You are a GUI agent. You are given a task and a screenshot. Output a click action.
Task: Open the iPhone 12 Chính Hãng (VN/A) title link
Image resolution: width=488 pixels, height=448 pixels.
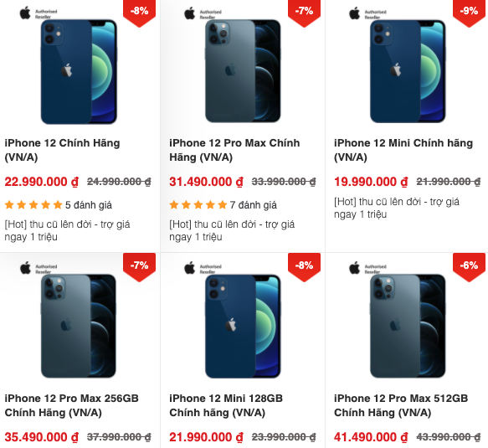pos(62,150)
